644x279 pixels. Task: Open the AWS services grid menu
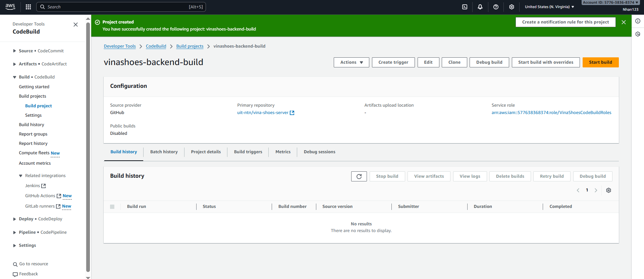coord(28,7)
